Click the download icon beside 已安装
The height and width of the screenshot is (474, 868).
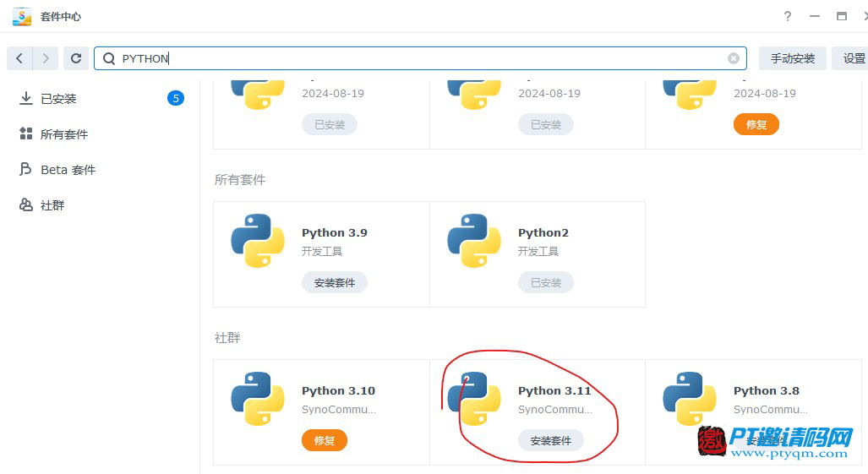[25, 99]
